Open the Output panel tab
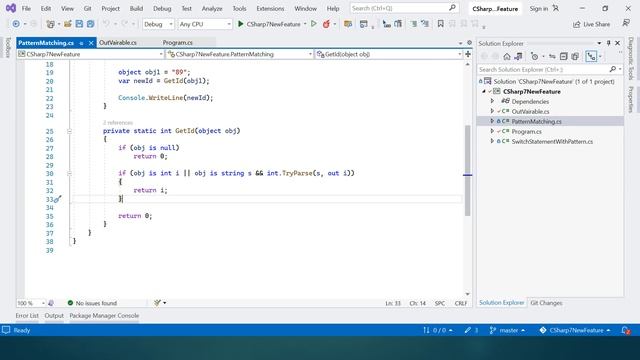The width and height of the screenshot is (640, 360). (x=54, y=316)
